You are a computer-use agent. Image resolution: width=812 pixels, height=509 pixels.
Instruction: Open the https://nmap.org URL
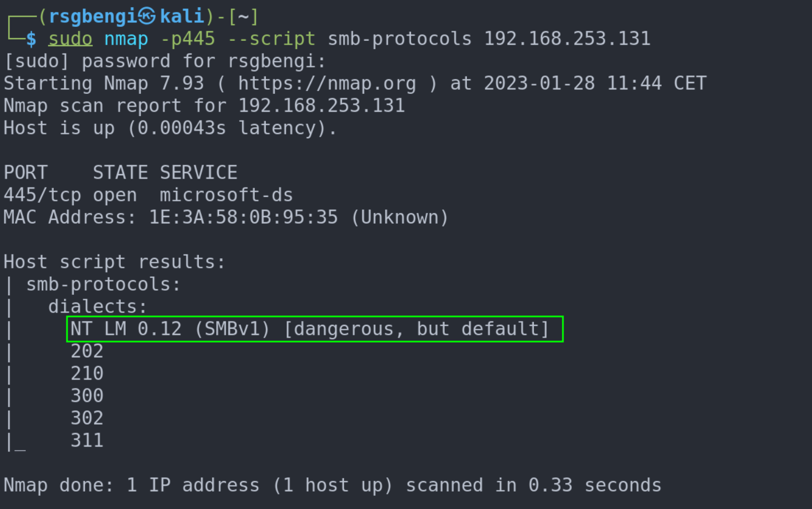[x=327, y=83]
